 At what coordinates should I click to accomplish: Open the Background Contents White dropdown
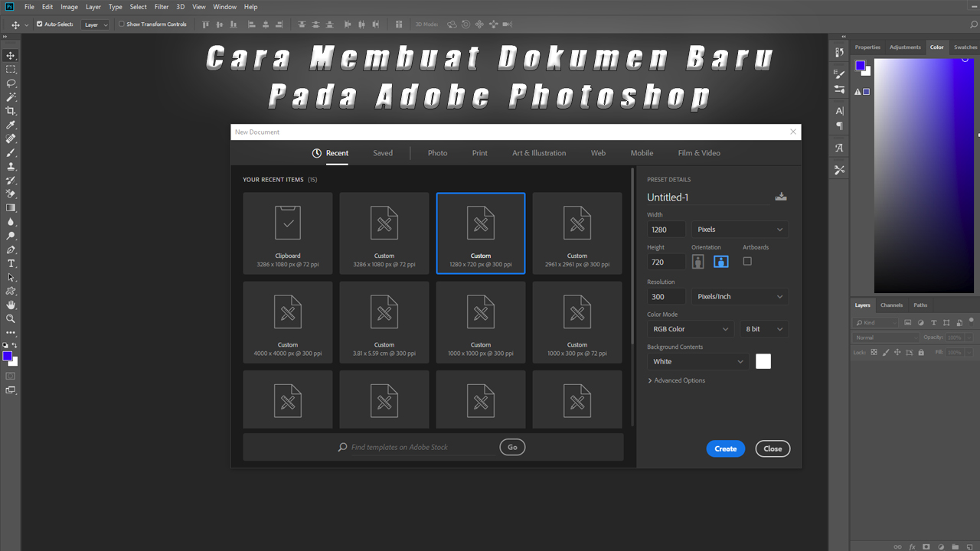tap(697, 362)
